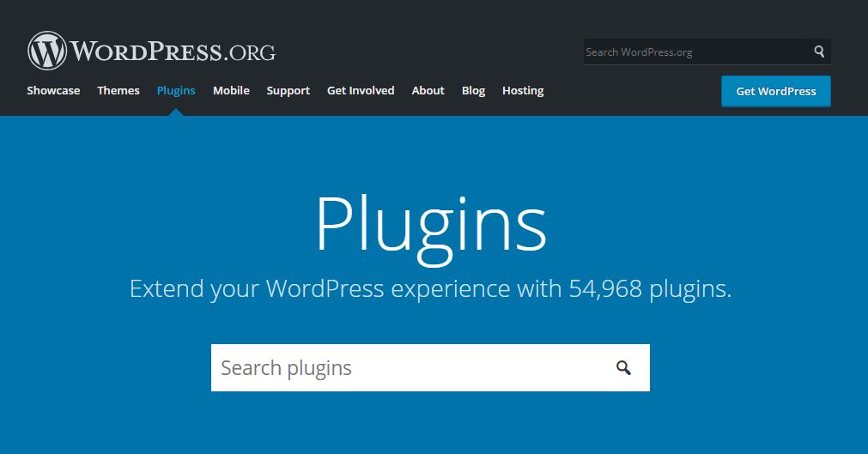
Task: Open the Themes menu item
Action: (x=118, y=91)
